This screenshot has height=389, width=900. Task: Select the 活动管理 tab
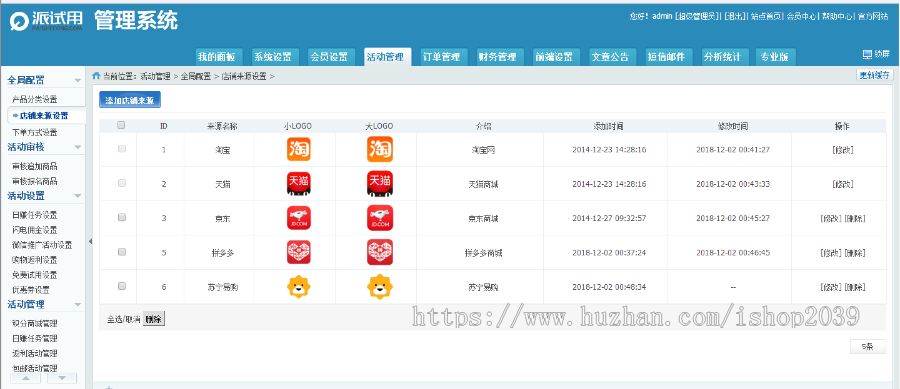click(386, 57)
